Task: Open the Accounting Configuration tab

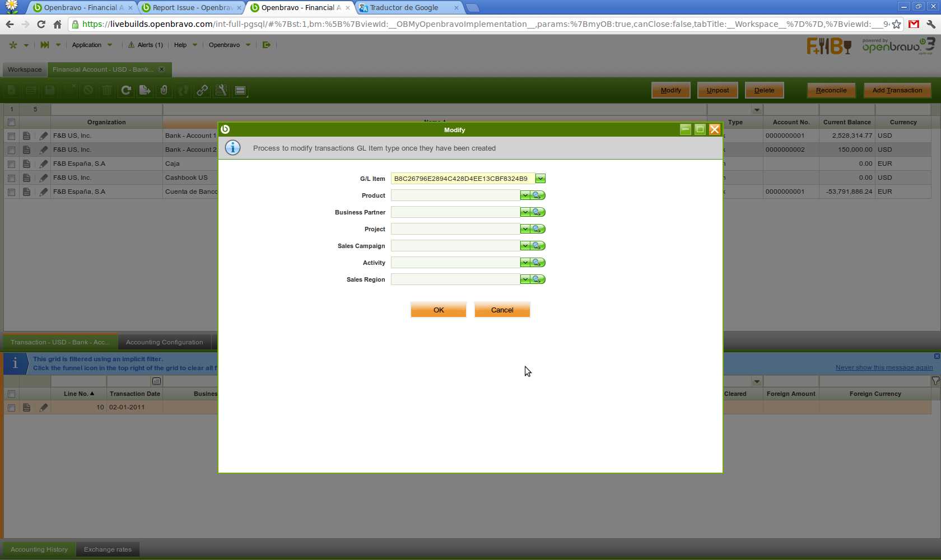Action: pos(165,342)
